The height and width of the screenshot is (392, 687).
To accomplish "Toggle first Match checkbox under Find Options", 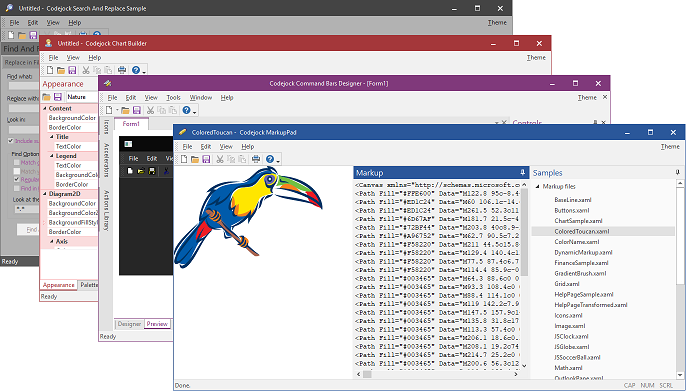I will click(17, 162).
